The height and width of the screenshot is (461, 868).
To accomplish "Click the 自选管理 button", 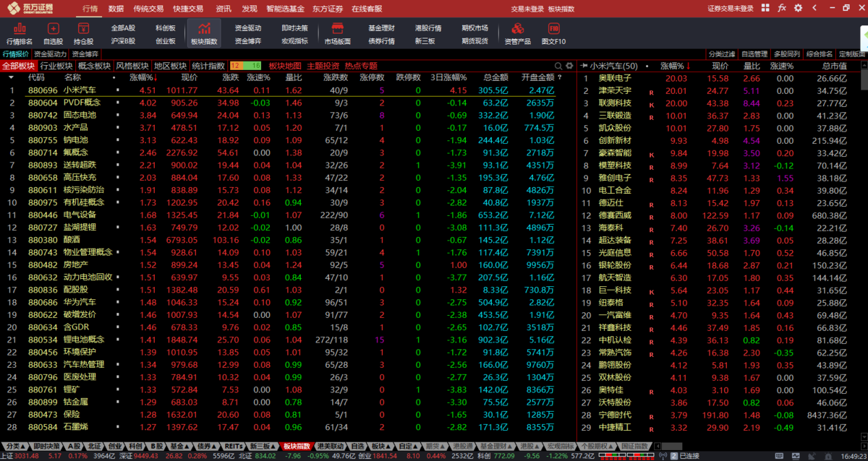I will point(754,54).
